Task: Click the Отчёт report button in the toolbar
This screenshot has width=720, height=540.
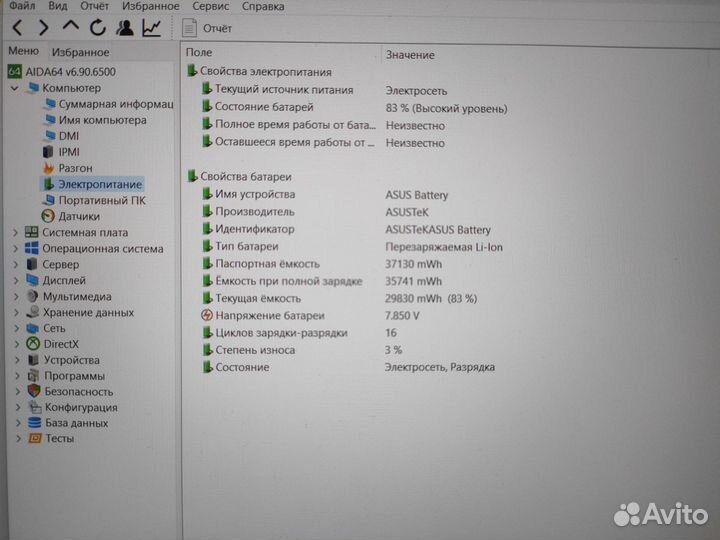Action: point(207,28)
